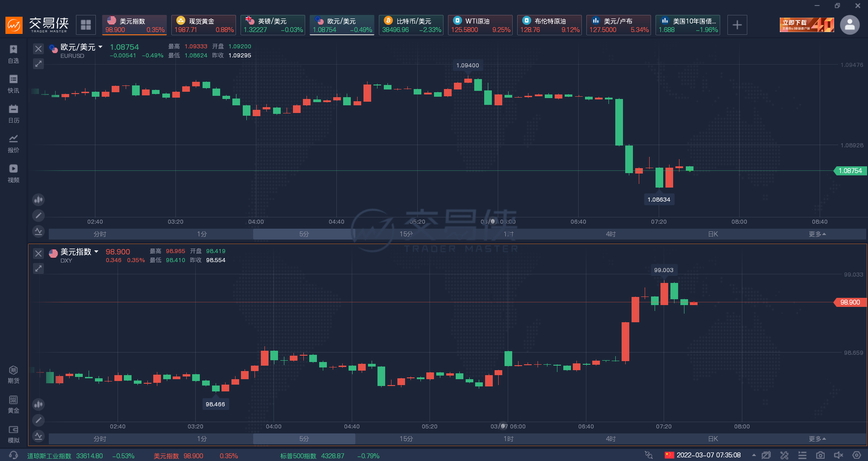Expand the EURUSD chart to full view
The image size is (868, 461).
pos(38,64)
